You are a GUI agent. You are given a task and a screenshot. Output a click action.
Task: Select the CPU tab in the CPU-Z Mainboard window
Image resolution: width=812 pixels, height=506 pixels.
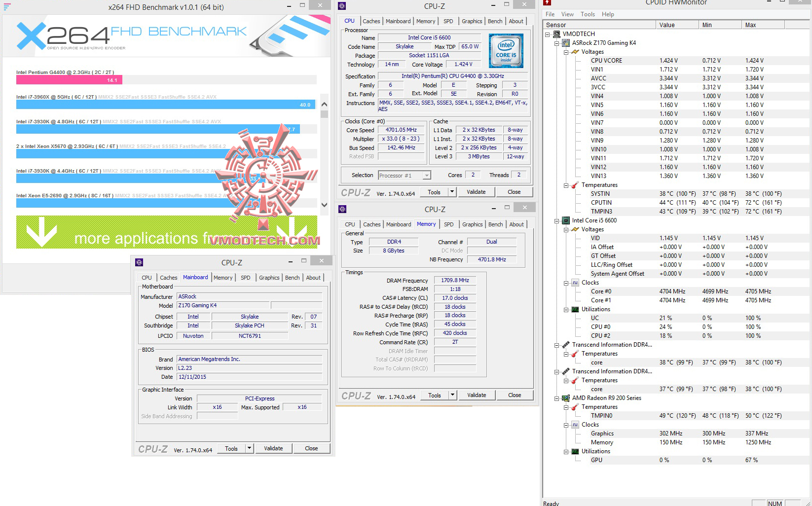point(147,278)
